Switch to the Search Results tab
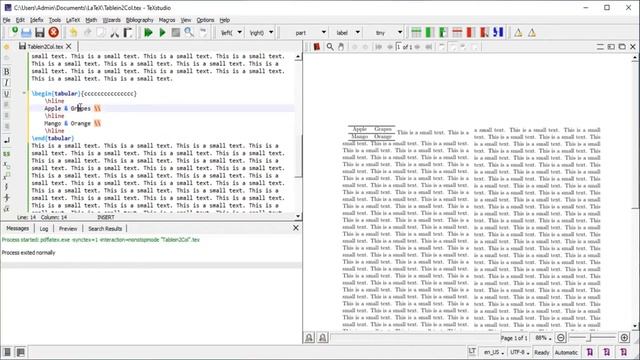 [105, 229]
